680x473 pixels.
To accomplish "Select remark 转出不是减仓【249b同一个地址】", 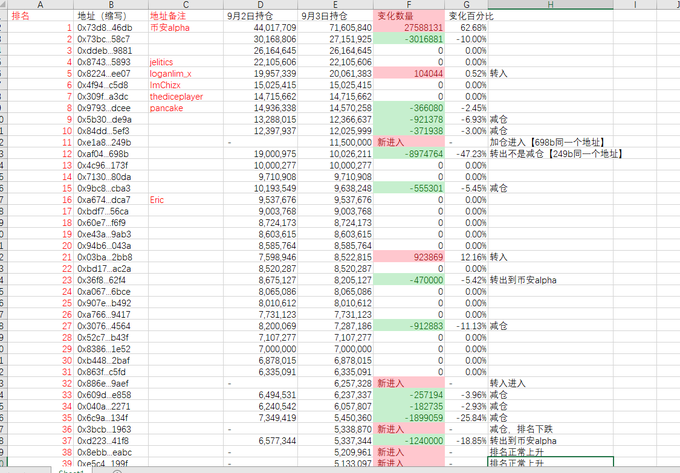I will 556,154.
